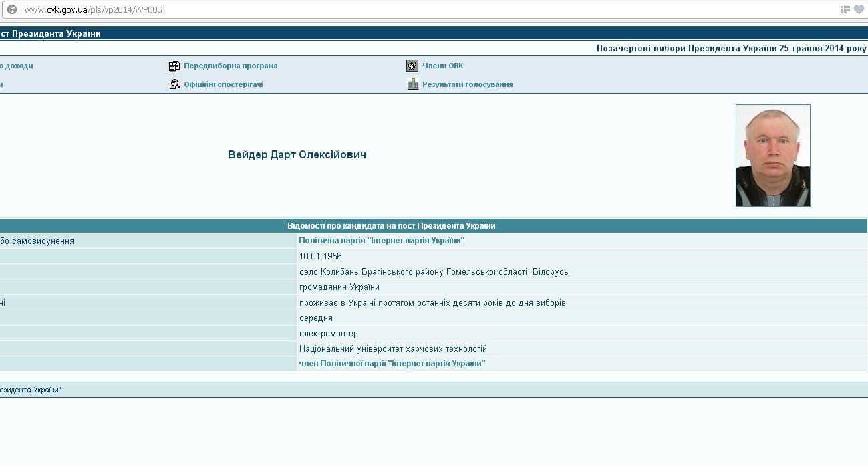
Task: Click the heart bookmark icon
Action: click(859, 9)
